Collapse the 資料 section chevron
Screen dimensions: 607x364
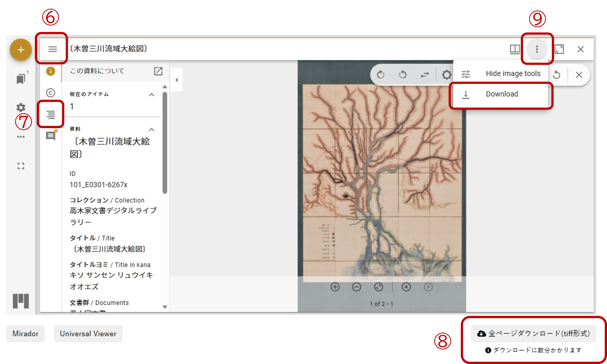click(x=152, y=130)
